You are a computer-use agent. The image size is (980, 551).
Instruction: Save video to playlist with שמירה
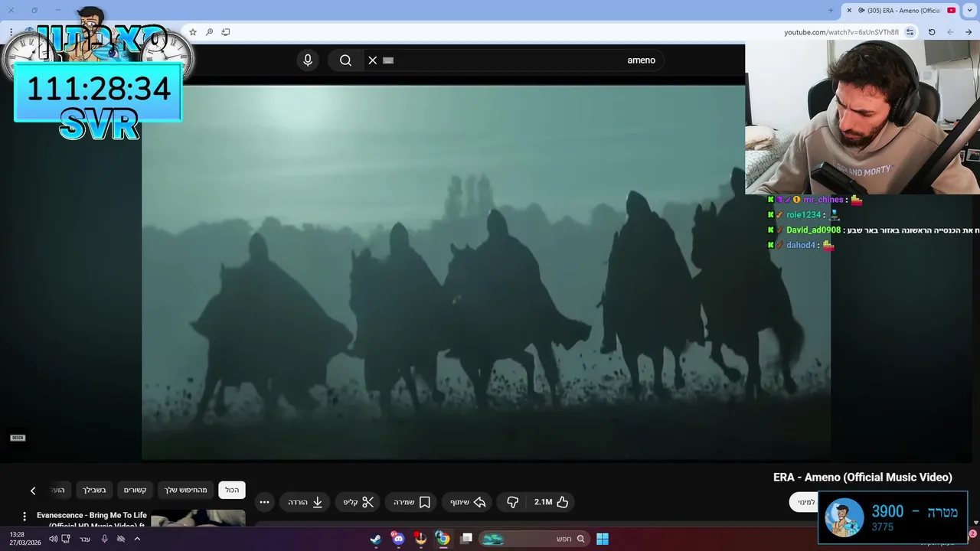(x=412, y=502)
